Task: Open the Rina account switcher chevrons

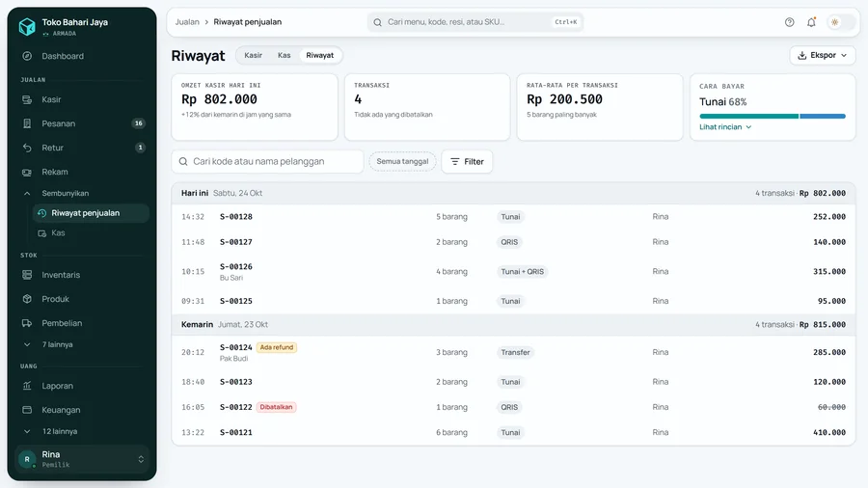Action: (141, 459)
